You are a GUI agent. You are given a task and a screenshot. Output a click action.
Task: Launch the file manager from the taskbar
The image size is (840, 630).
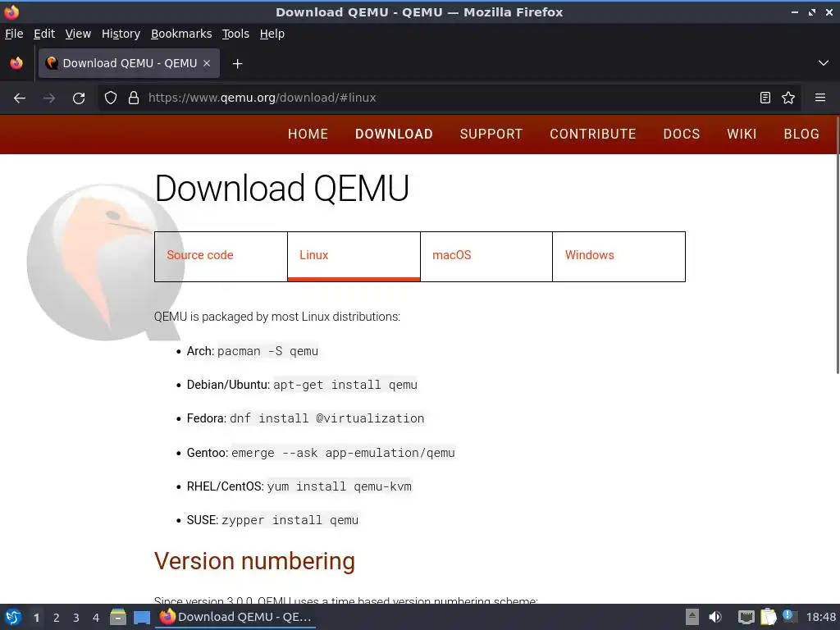coord(118,617)
